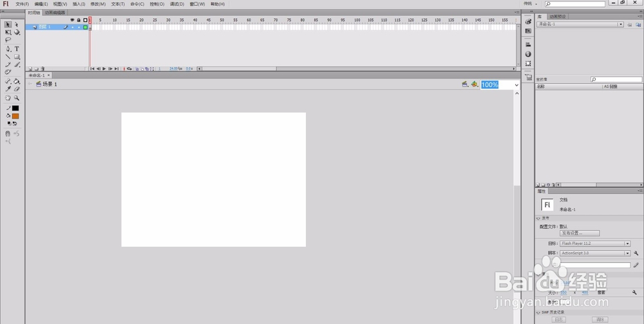644x324 pixels.
Task: Select the Hand tool
Action: pyautogui.click(x=8, y=98)
